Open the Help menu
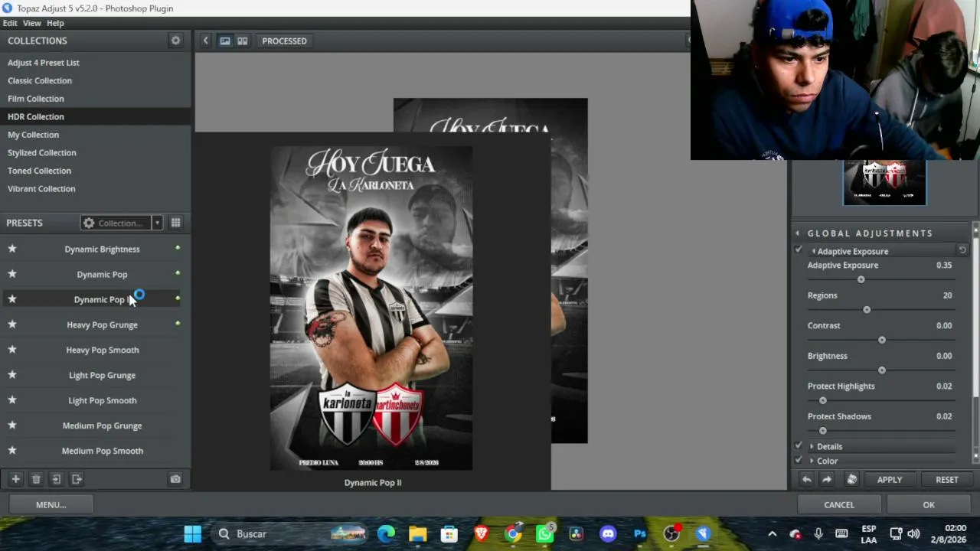Screen dimensions: 980x551 click(55, 23)
